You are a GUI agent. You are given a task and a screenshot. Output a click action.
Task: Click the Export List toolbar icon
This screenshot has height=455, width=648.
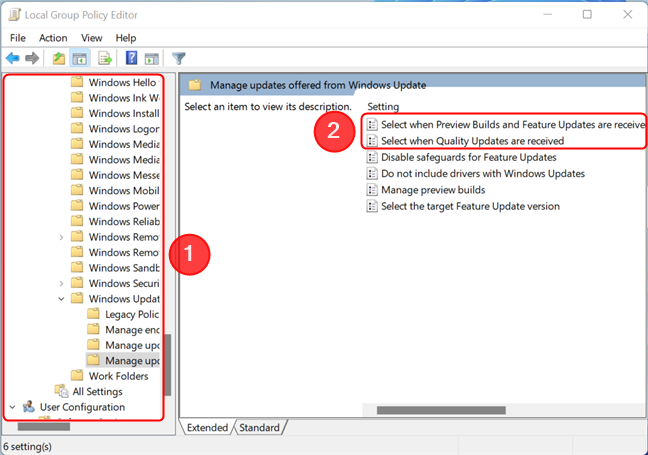[105, 58]
